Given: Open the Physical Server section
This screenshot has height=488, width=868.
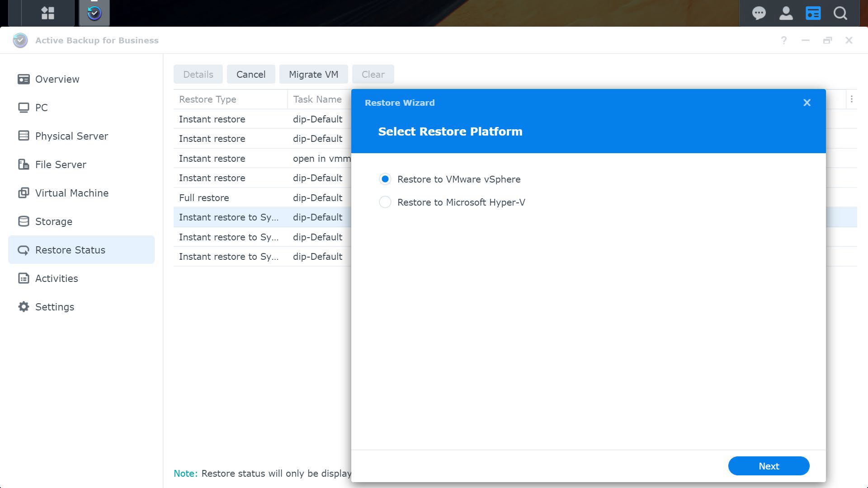Looking at the screenshot, I should coord(81,136).
